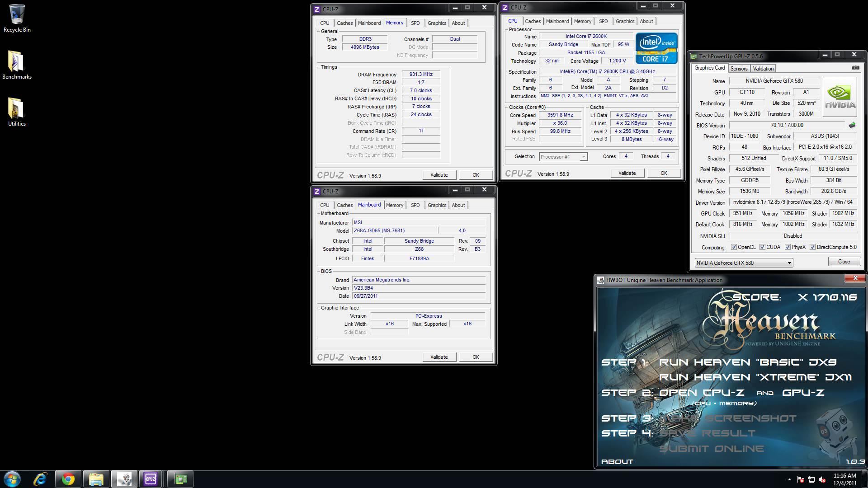The height and width of the screenshot is (488, 868).
Task: Click the Z68A-GD65 (MS-7681) model field
Action: pos(394,230)
